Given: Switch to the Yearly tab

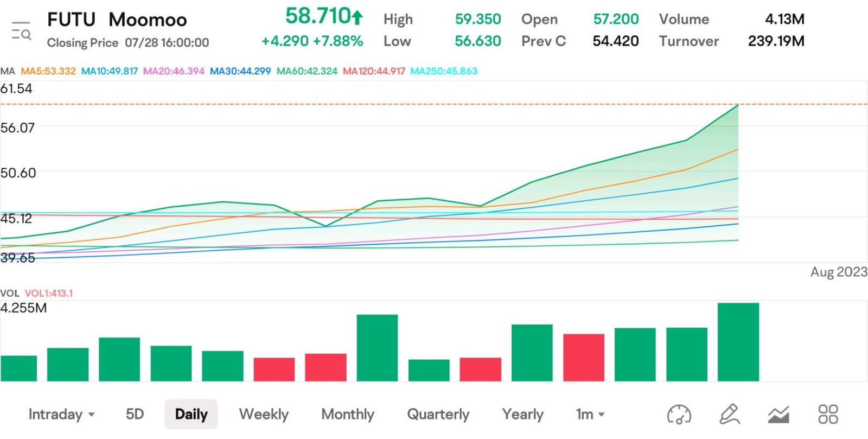Looking at the screenshot, I should (x=522, y=415).
